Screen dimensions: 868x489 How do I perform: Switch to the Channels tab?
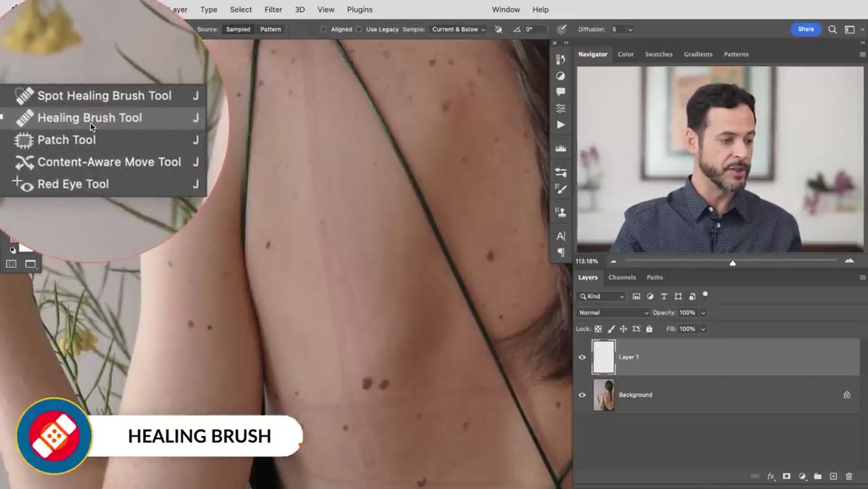622,278
